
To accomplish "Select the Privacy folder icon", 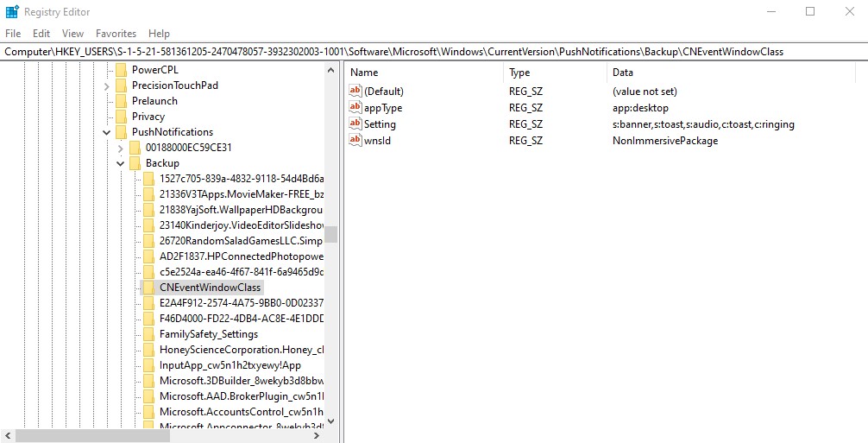I will pos(122,117).
